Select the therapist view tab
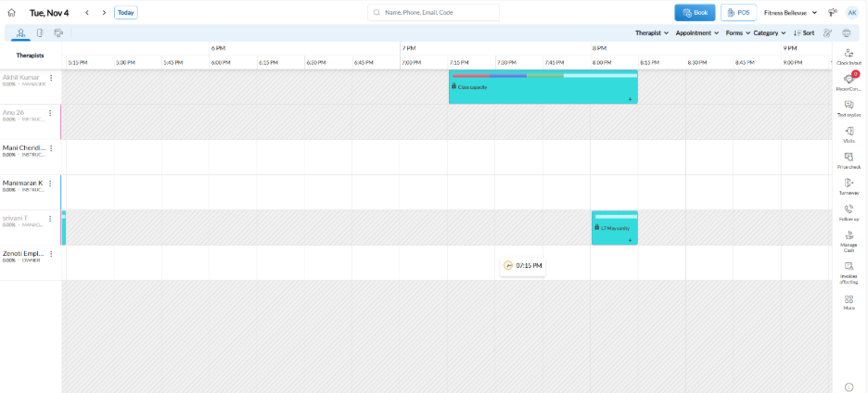The width and height of the screenshot is (868, 393). point(20,32)
